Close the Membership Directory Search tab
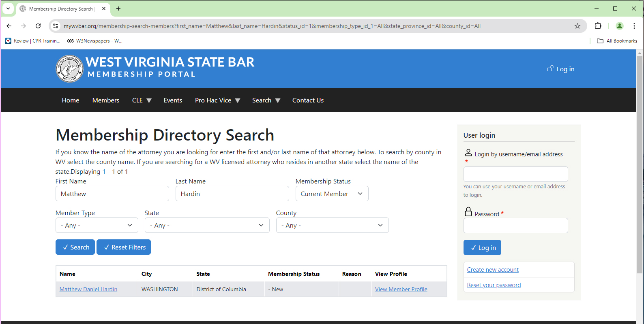Screen dimensions: 644x324 click(x=104, y=9)
